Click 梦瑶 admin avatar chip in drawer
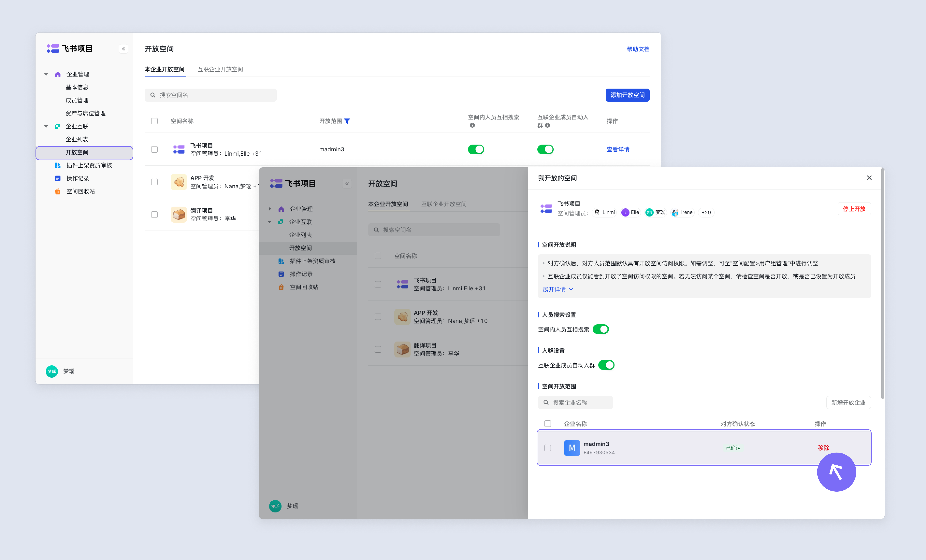 click(x=655, y=213)
